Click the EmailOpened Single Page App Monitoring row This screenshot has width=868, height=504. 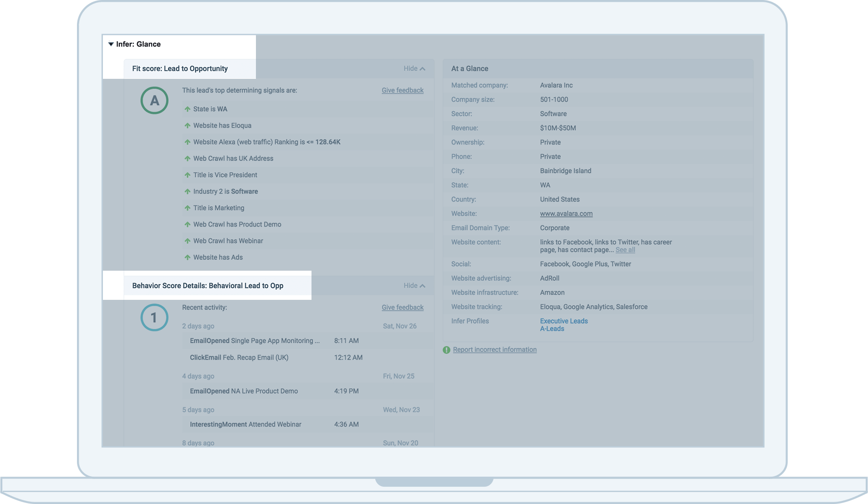click(x=307, y=341)
